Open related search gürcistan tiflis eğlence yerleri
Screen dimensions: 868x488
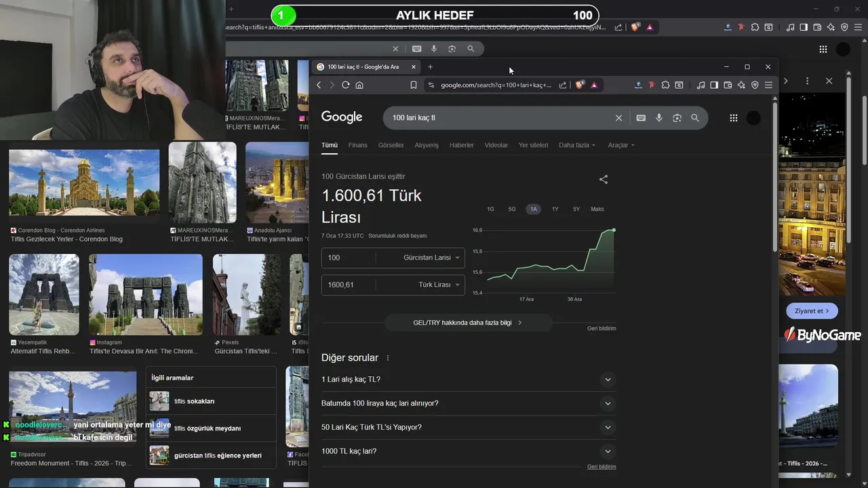click(211, 455)
